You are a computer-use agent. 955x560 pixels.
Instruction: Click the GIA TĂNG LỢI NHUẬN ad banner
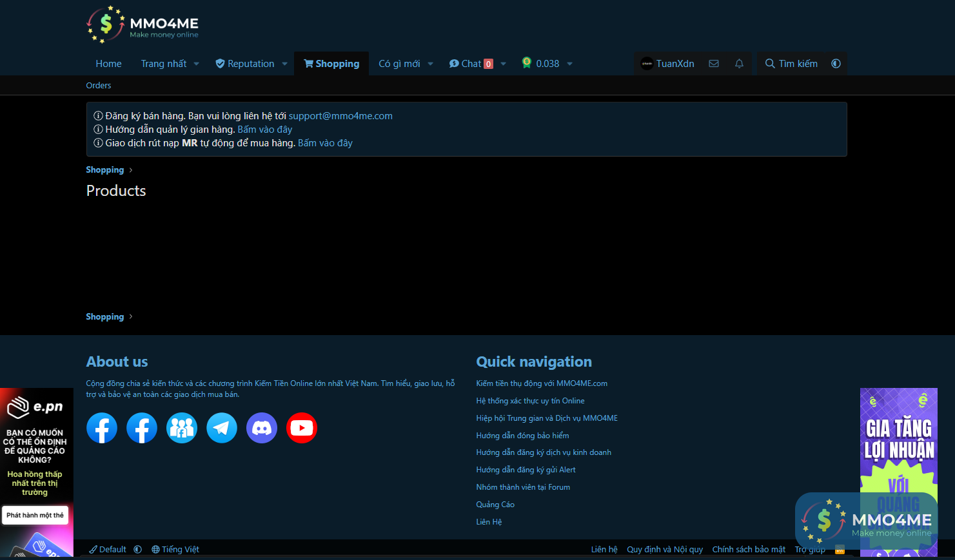tap(898, 473)
